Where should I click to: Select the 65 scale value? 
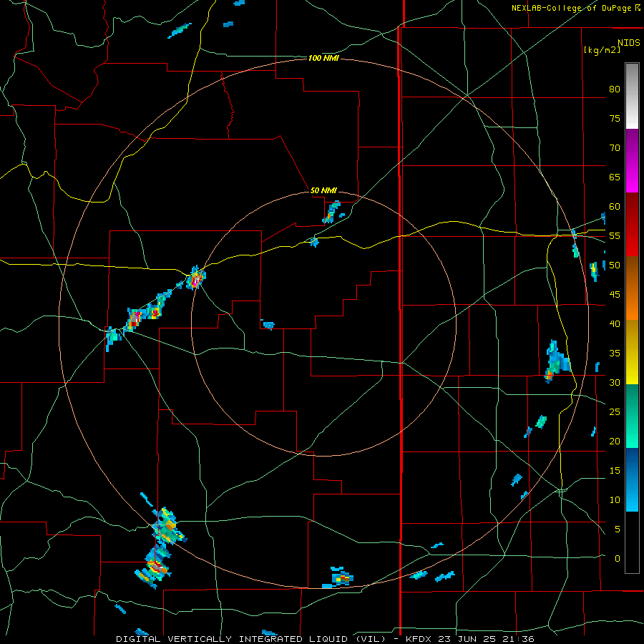pyautogui.click(x=615, y=177)
